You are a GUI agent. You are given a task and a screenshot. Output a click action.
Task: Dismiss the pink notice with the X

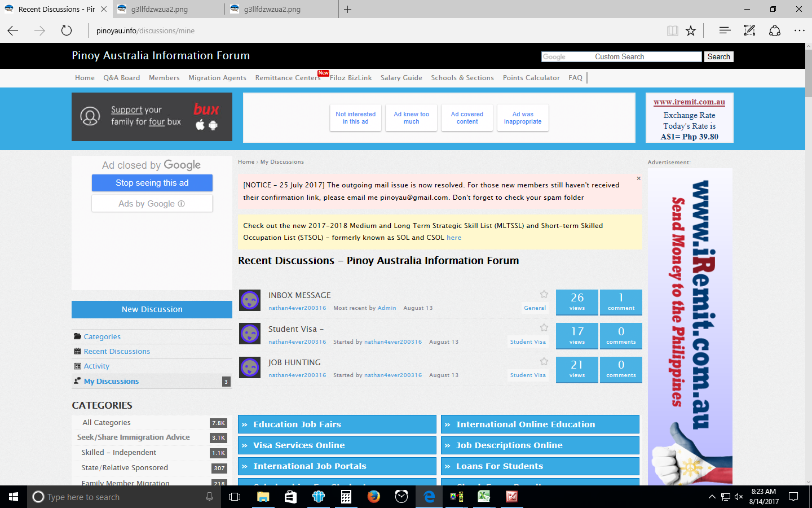[x=638, y=178]
